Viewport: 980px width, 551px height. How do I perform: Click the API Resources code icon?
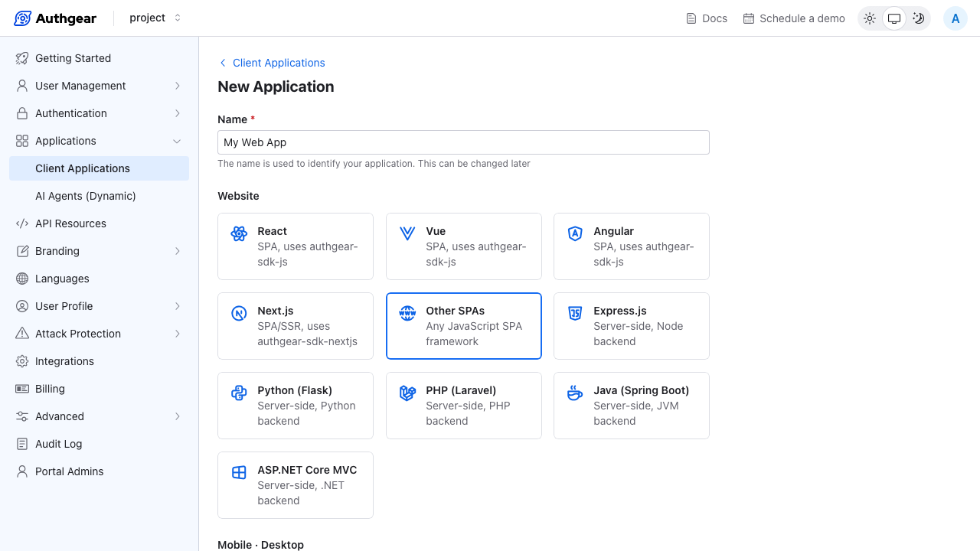22,223
